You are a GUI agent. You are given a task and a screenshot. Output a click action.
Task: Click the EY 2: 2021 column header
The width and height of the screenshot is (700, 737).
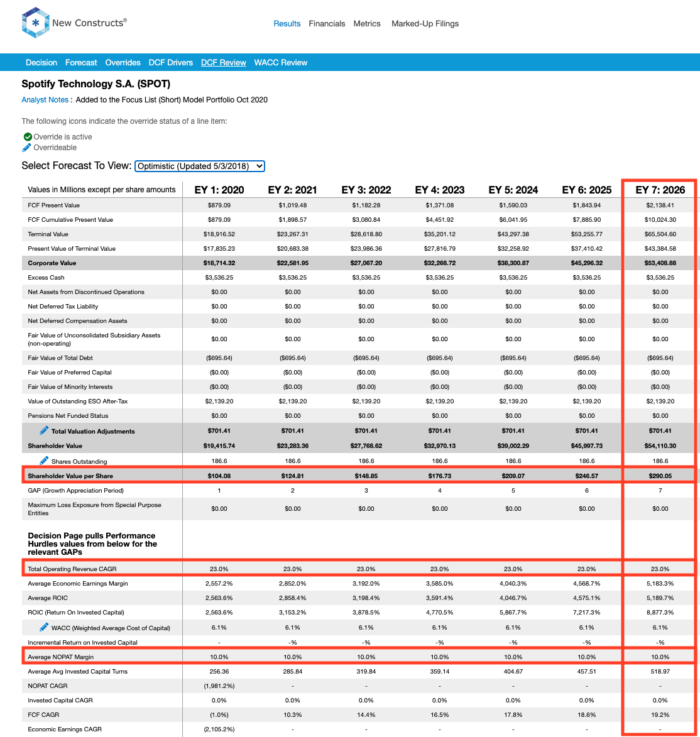(x=292, y=190)
